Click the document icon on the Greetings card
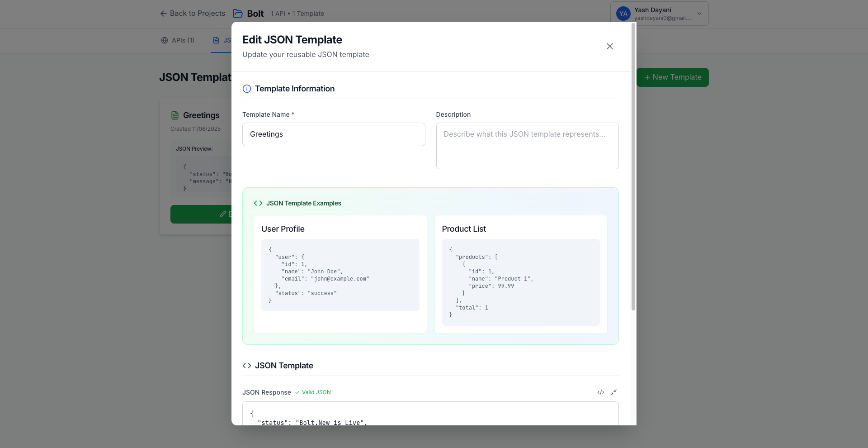 click(175, 115)
